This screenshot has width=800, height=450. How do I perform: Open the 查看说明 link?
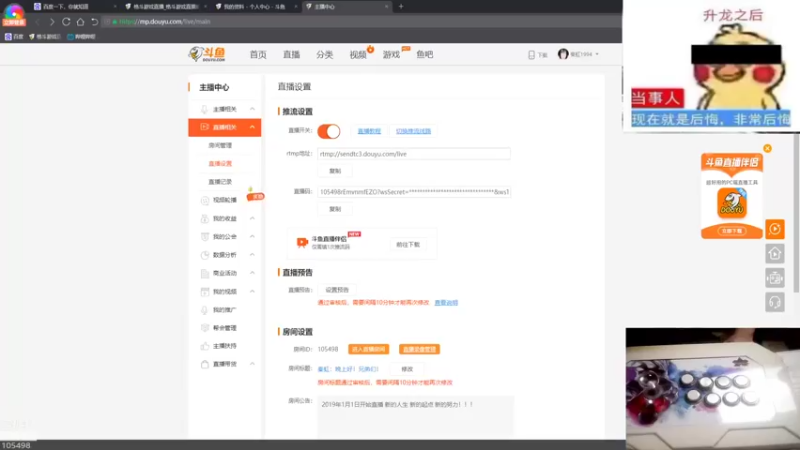click(446, 303)
